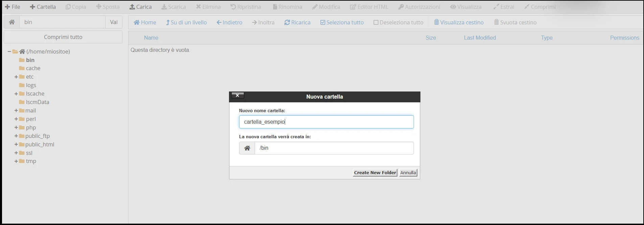Image resolution: width=644 pixels, height=225 pixels.
Task: Click the Scarica download item
Action: coord(174,7)
